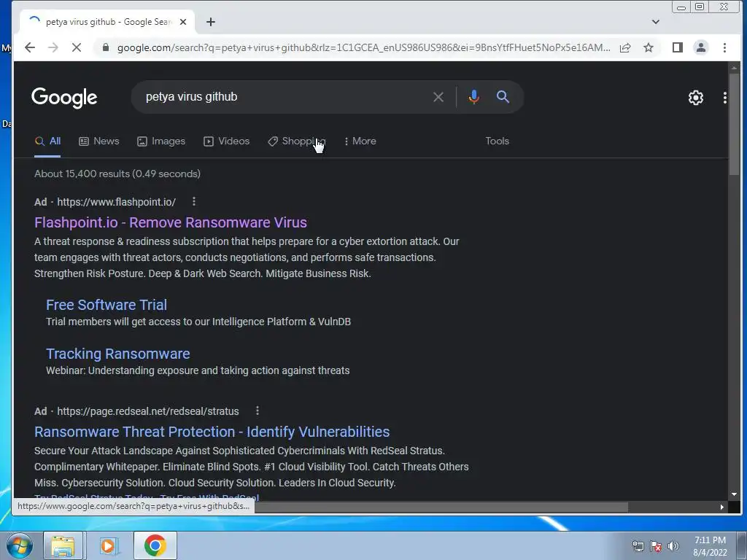Click the forward navigation arrow
Image resolution: width=747 pixels, height=560 pixels.
(x=53, y=47)
